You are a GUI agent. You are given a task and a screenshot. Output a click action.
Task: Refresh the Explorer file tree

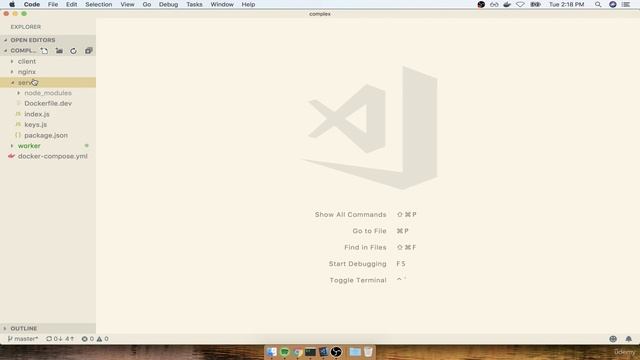coord(73,51)
